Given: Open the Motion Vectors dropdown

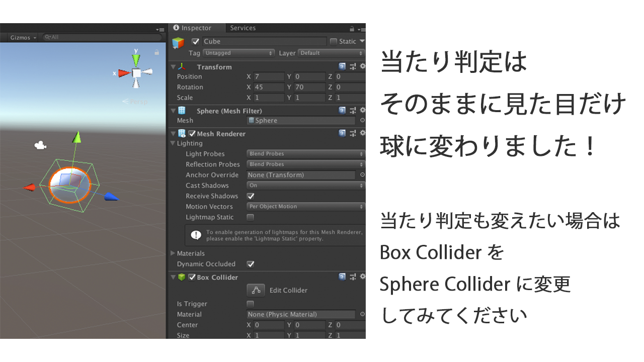Looking at the screenshot, I should [306, 207].
